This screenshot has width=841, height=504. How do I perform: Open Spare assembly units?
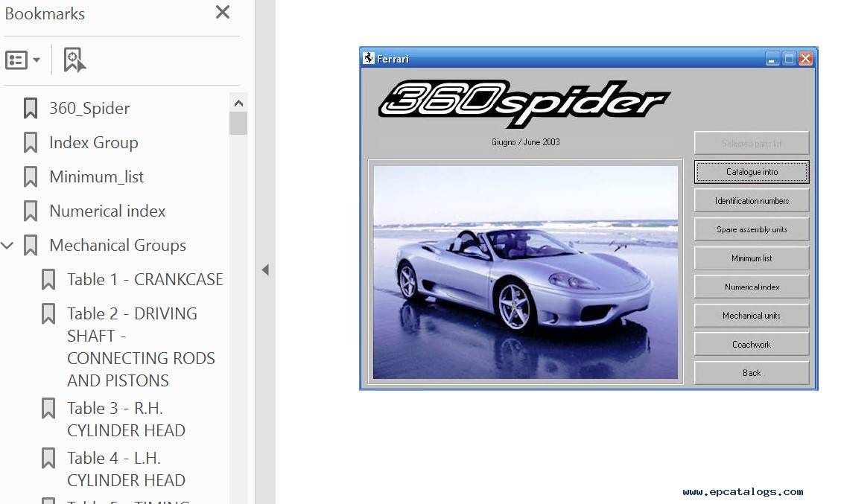click(x=751, y=229)
